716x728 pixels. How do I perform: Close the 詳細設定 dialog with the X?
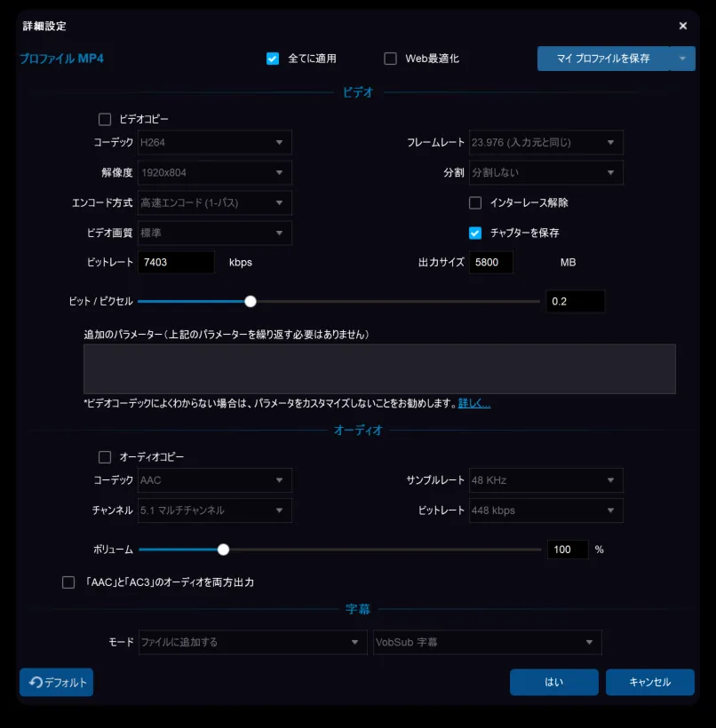click(682, 26)
